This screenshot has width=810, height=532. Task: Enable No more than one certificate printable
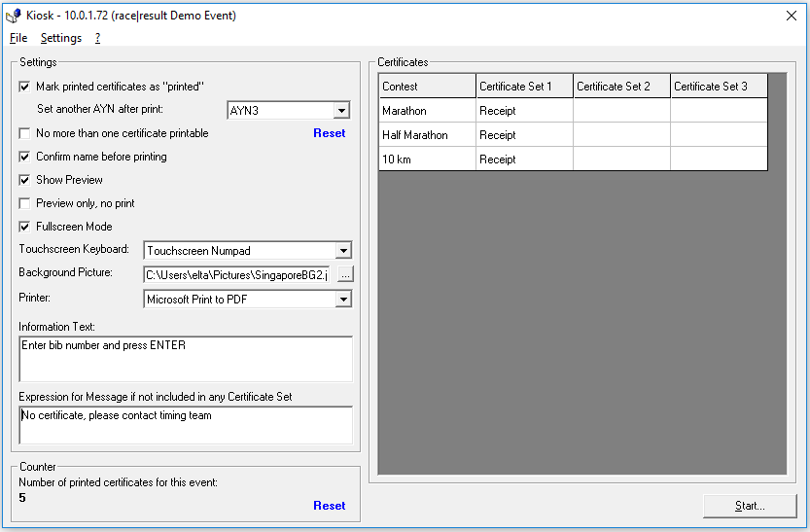(24, 133)
